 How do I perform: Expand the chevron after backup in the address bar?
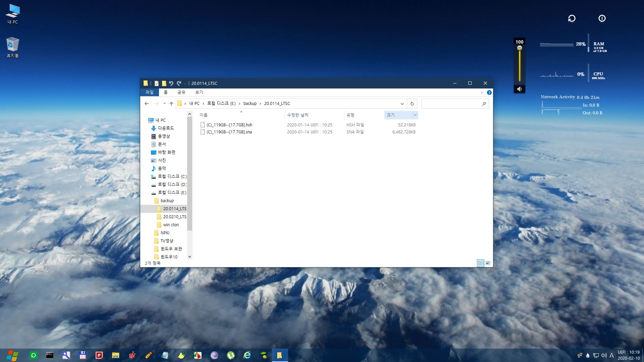[x=260, y=104]
